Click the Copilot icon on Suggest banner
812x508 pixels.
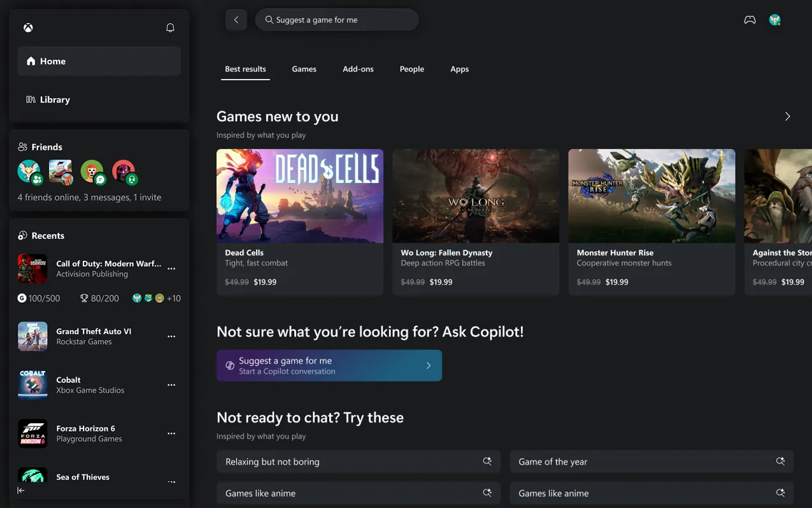[x=230, y=366]
